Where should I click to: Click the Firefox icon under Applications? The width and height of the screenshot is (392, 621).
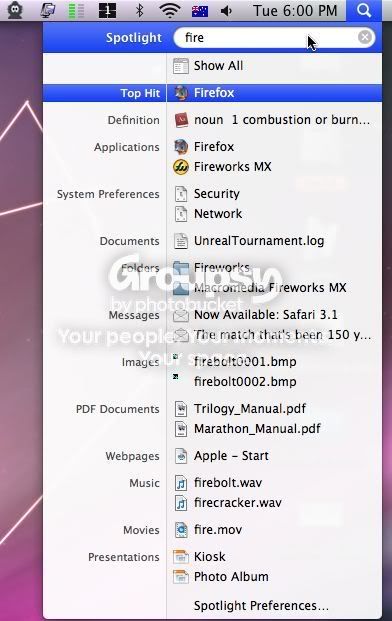coord(181,147)
